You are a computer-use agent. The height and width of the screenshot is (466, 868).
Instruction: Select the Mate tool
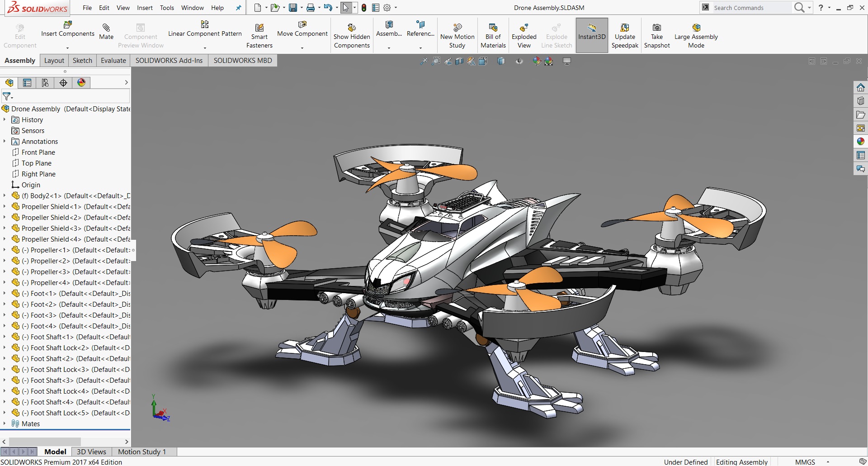(106, 31)
